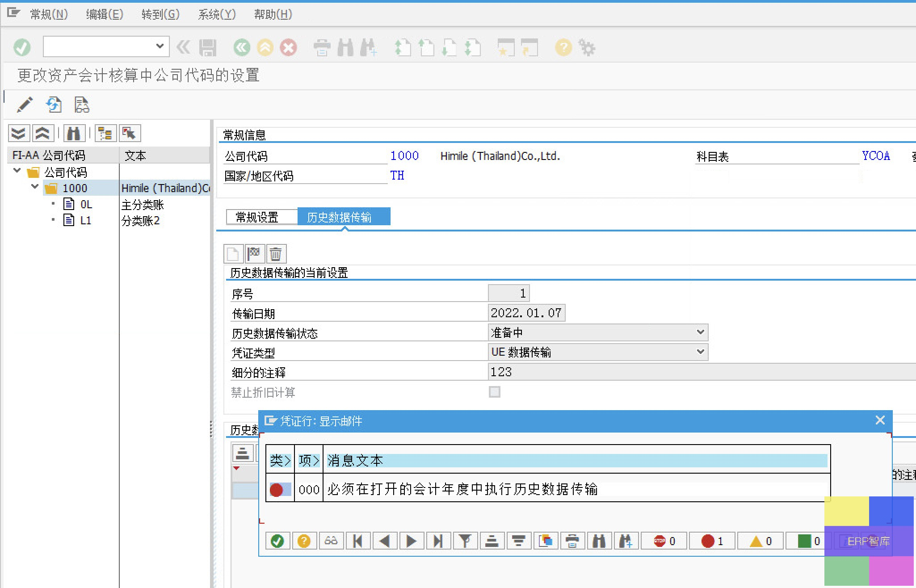Go to next message in dialog
The width and height of the screenshot is (916, 588).
pos(412,541)
